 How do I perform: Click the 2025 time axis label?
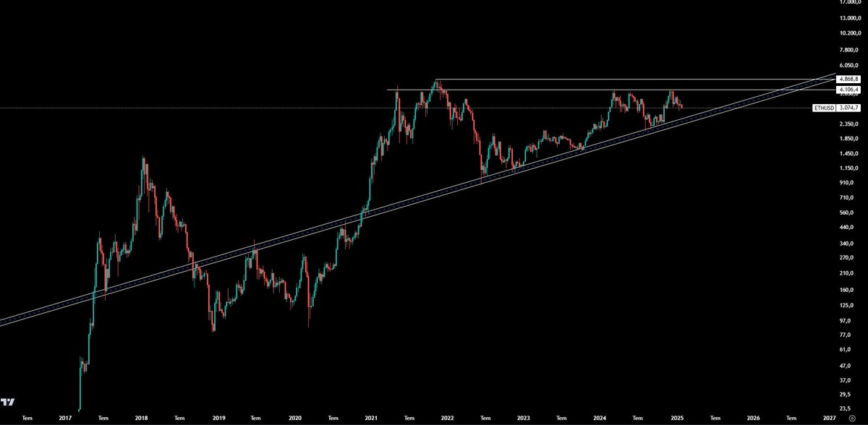pos(677,418)
